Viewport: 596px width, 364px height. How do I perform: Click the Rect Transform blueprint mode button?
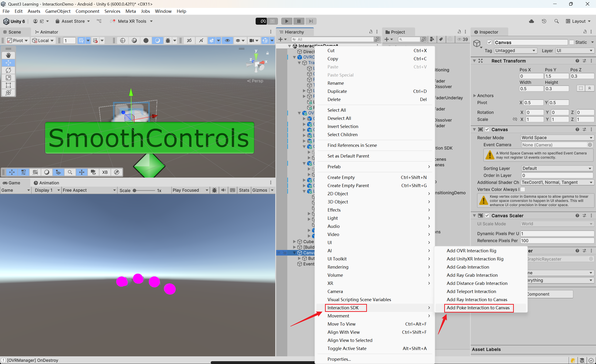(581, 88)
